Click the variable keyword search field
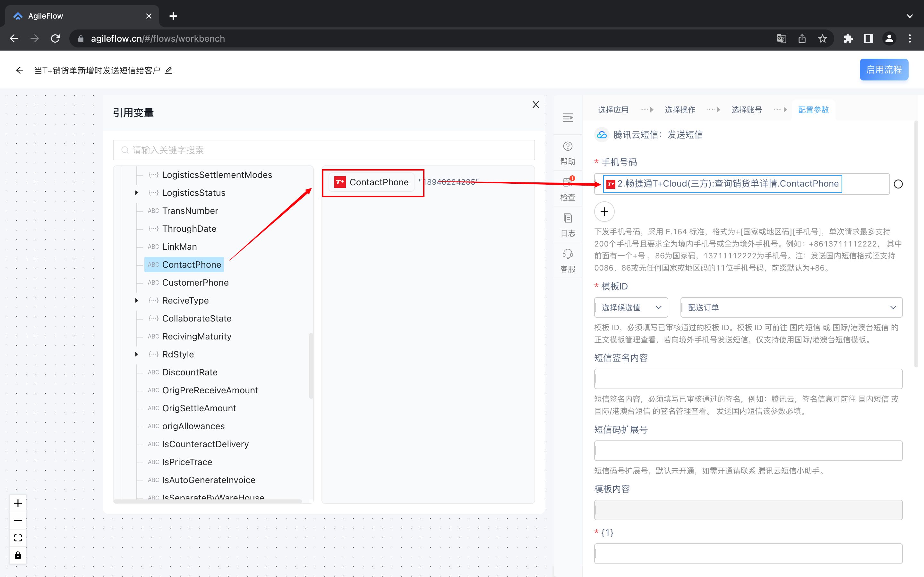 (324, 150)
